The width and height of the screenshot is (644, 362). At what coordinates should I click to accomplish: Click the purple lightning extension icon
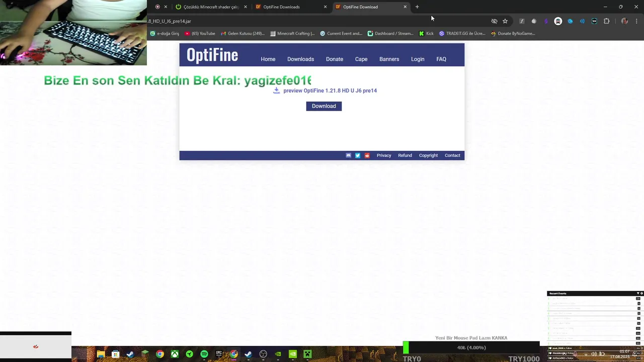(x=546, y=21)
